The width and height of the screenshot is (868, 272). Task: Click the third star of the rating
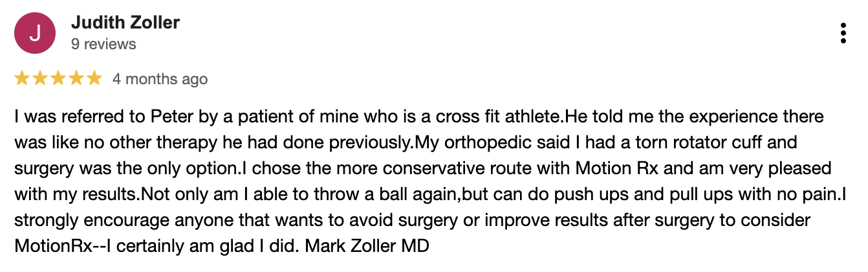pos(58,79)
